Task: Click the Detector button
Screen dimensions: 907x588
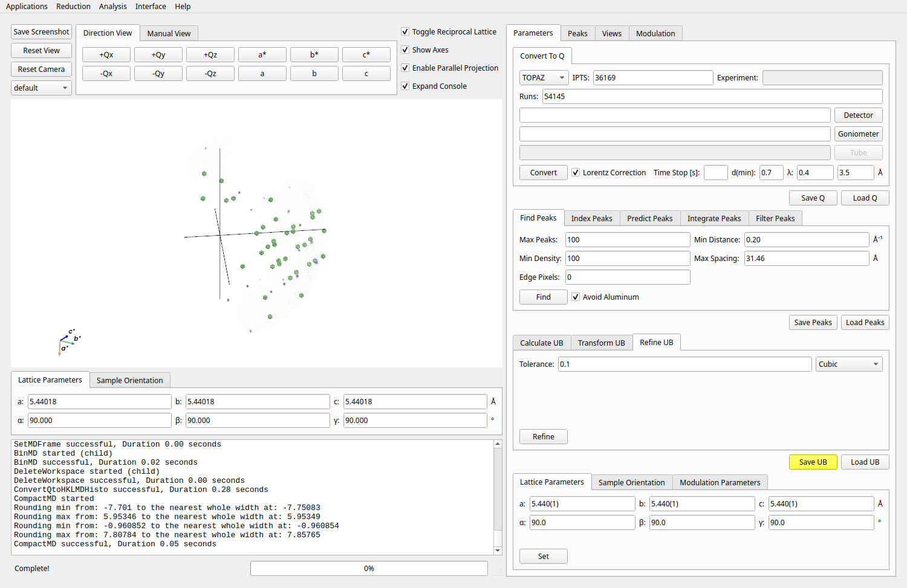Action: tap(859, 115)
